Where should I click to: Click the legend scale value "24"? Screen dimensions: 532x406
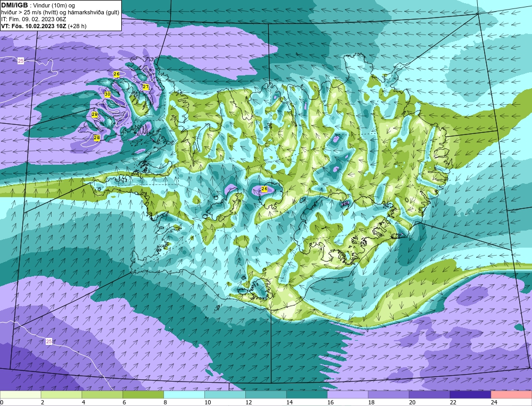(x=494, y=402)
